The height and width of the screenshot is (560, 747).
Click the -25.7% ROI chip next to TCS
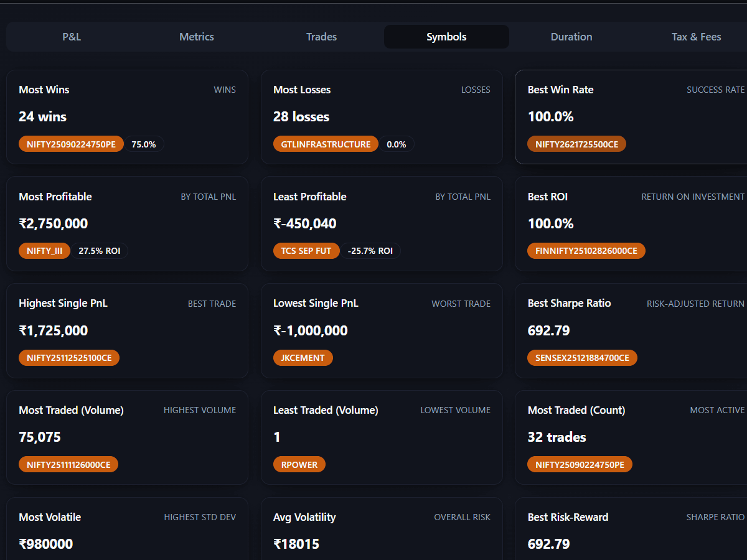[370, 251]
